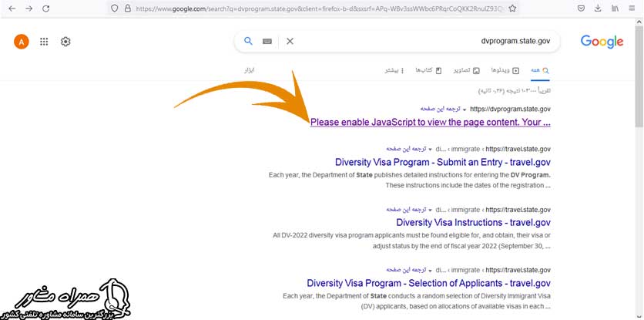Image resolution: width=644 pixels, height=320 pixels.
Task: Expand the dropdown arrow beside dvprogram.state.gov URL
Action: (465, 109)
